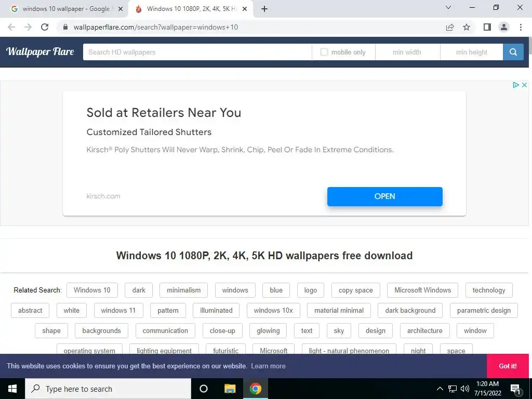The image size is (532, 399).
Task: Select the copy space tag
Action: point(355,290)
